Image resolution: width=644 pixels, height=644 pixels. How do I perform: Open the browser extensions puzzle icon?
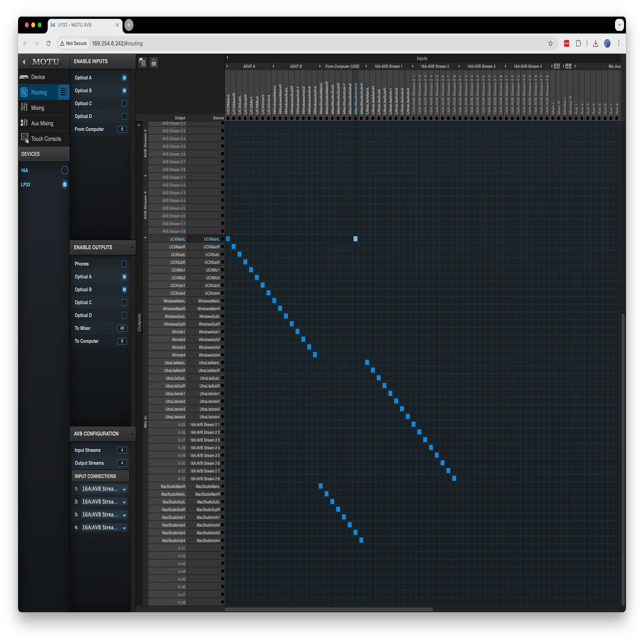578,43
